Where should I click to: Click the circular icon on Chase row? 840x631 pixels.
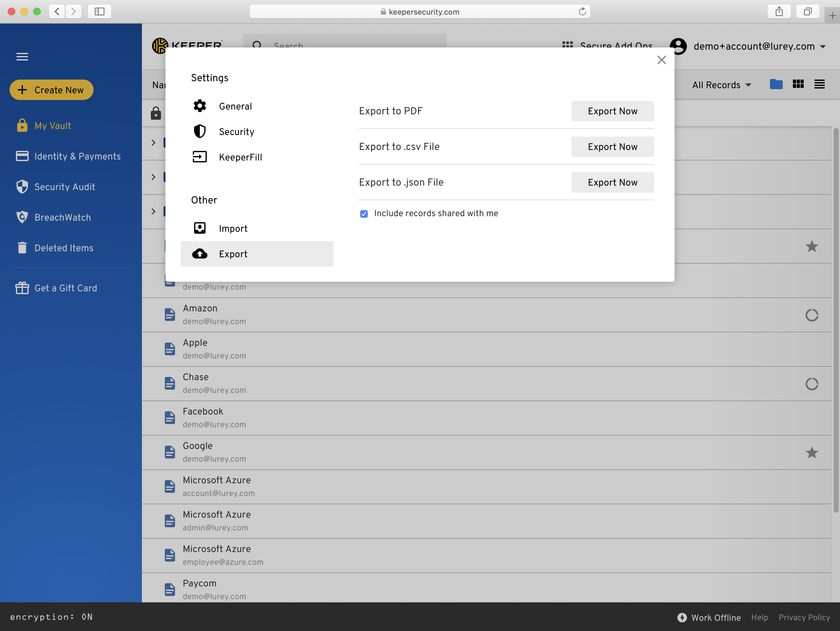[x=811, y=384]
